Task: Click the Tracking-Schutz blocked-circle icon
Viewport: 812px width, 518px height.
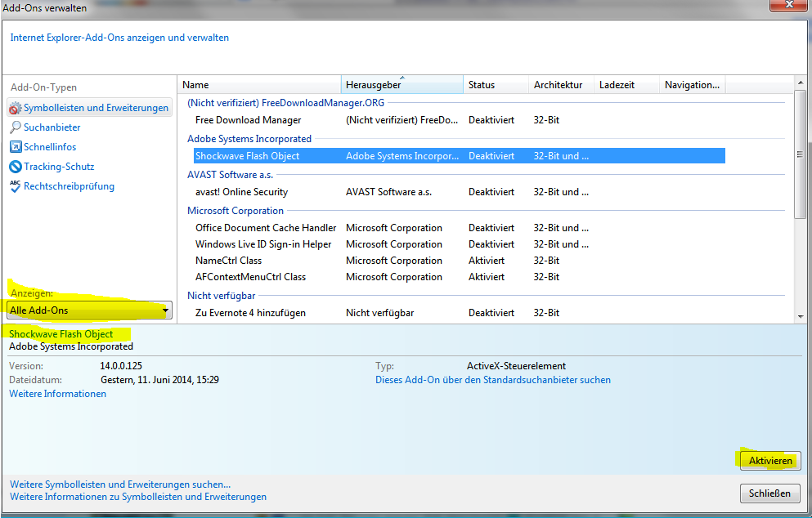Action: (16, 167)
